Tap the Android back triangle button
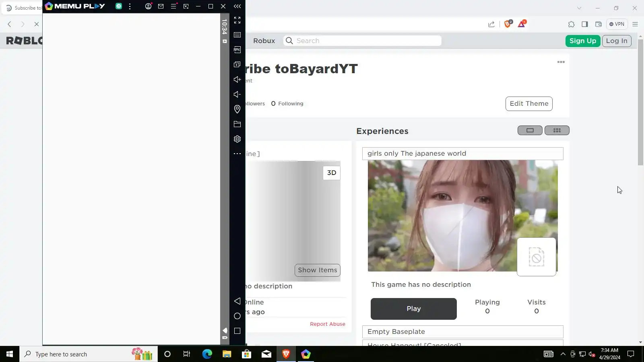The width and height of the screenshot is (644, 362). (237, 301)
